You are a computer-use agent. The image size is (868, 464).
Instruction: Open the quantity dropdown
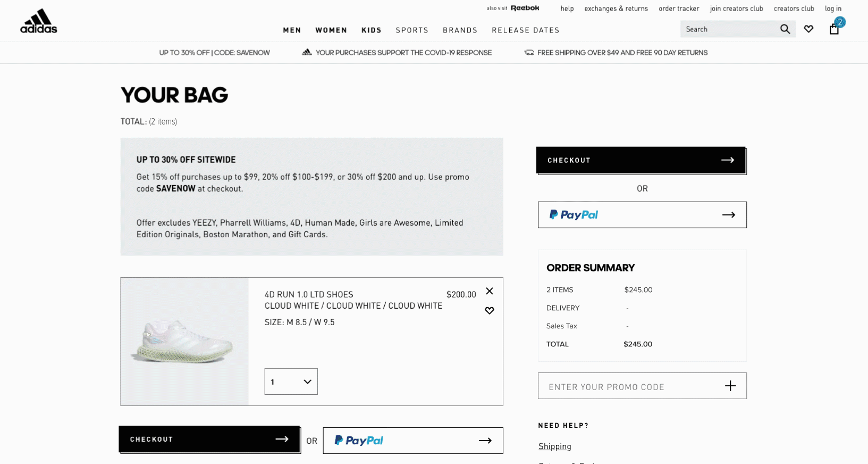tap(291, 382)
